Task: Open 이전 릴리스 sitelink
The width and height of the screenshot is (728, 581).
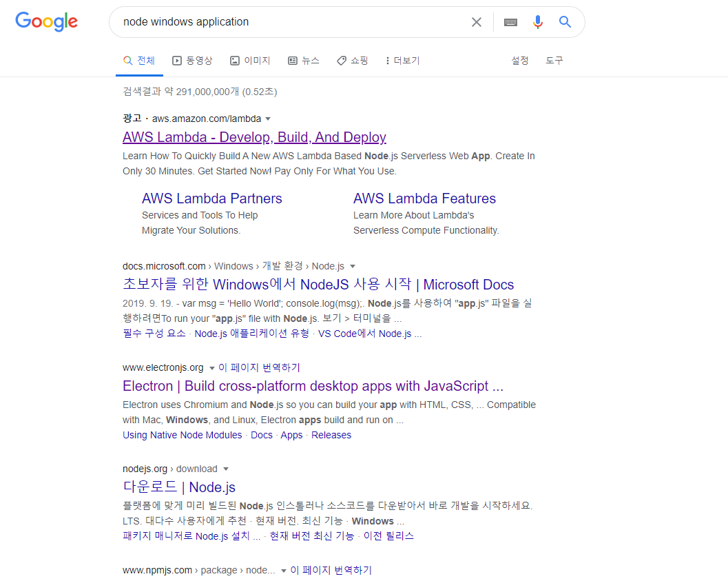Action: [388, 536]
